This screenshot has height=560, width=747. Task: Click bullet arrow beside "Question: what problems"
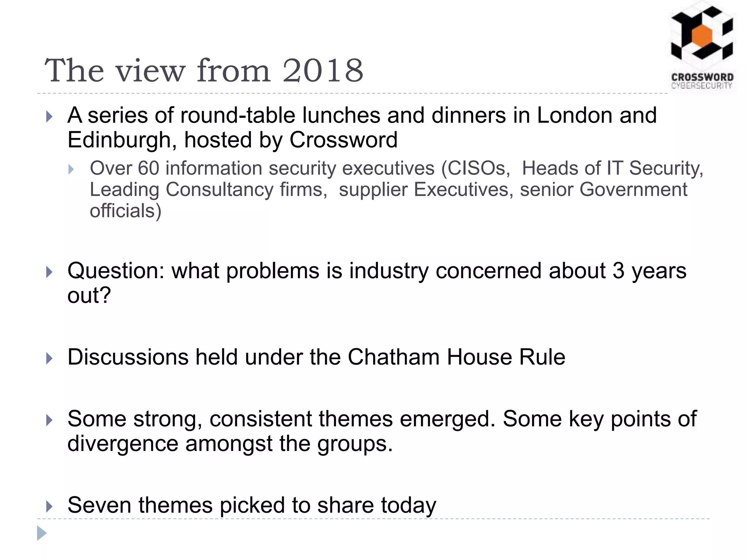pyautogui.click(x=49, y=272)
